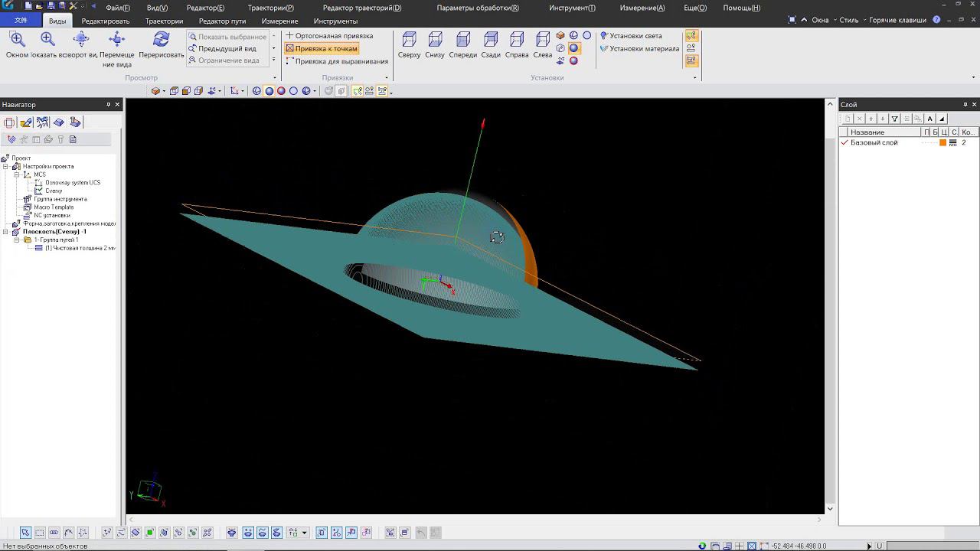Click Предыдущий вид button
Viewport: 980px width, 551px height.
pyautogui.click(x=227, y=49)
